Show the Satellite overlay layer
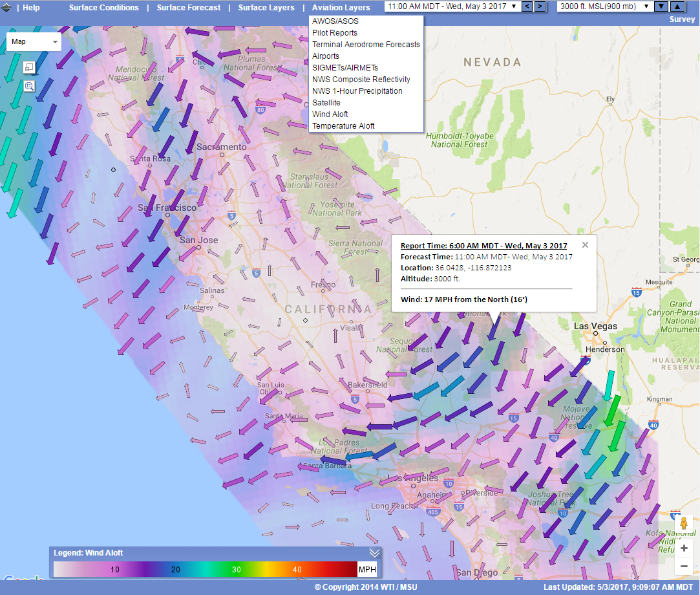The width and height of the screenshot is (700, 595). (x=326, y=102)
